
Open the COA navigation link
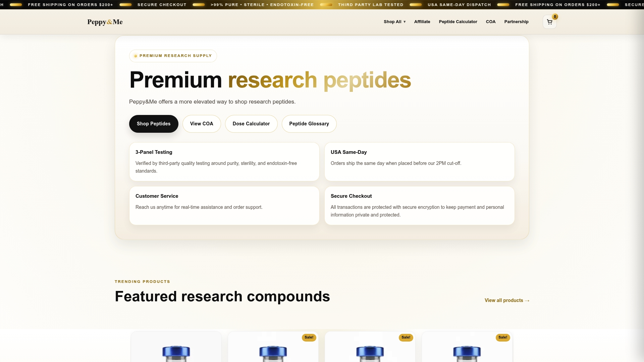tap(490, 22)
